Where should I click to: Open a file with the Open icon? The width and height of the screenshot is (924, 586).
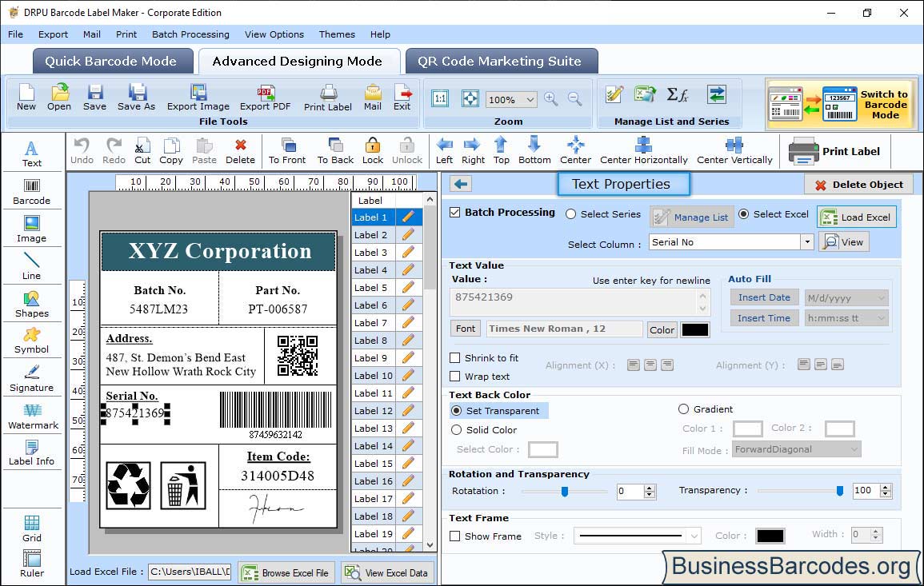click(59, 98)
